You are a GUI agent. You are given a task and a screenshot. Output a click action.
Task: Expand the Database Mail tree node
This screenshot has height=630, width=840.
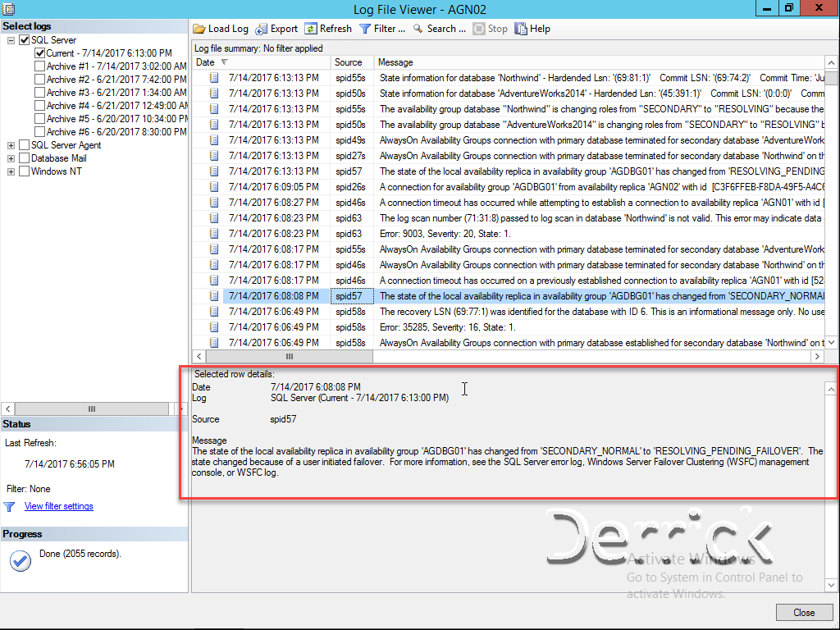pyautogui.click(x=11, y=159)
